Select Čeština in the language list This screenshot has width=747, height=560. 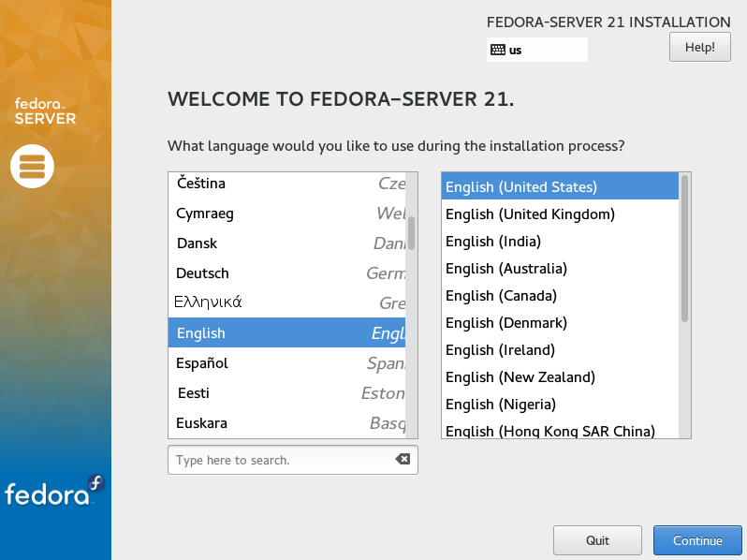pyautogui.click(x=286, y=184)
